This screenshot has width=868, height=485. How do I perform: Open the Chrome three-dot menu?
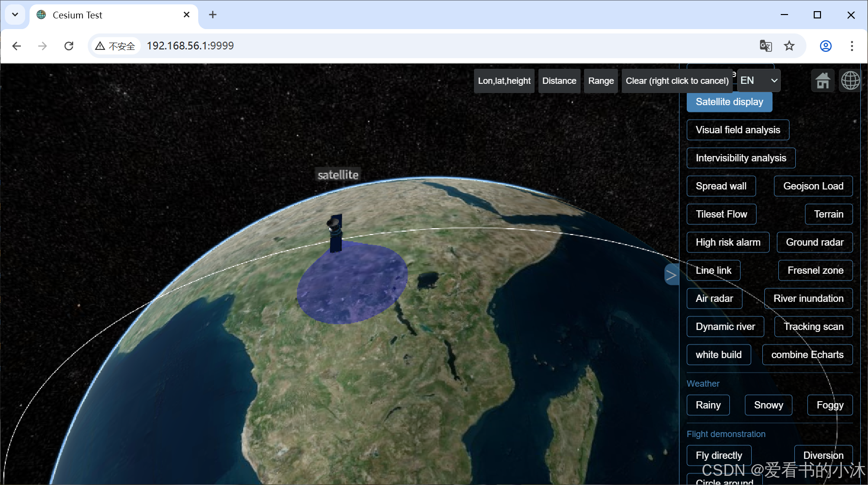pyautogui.click(x=852, y=46)
